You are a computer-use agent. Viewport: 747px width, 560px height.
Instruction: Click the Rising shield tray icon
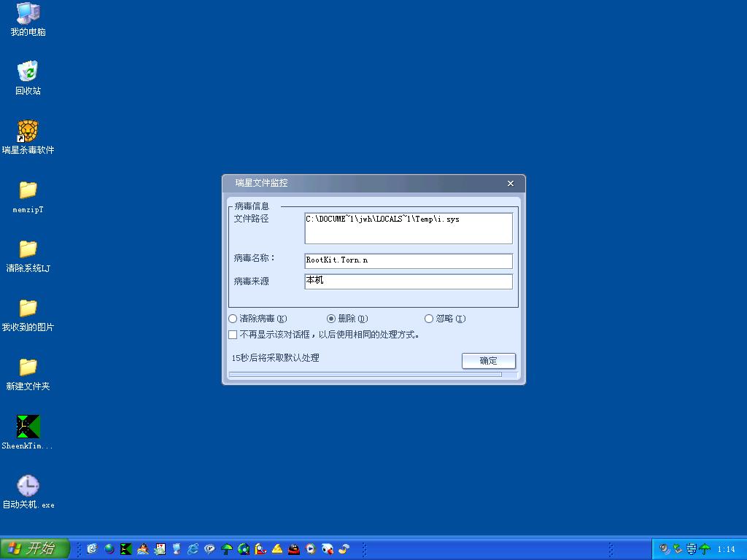692,549
